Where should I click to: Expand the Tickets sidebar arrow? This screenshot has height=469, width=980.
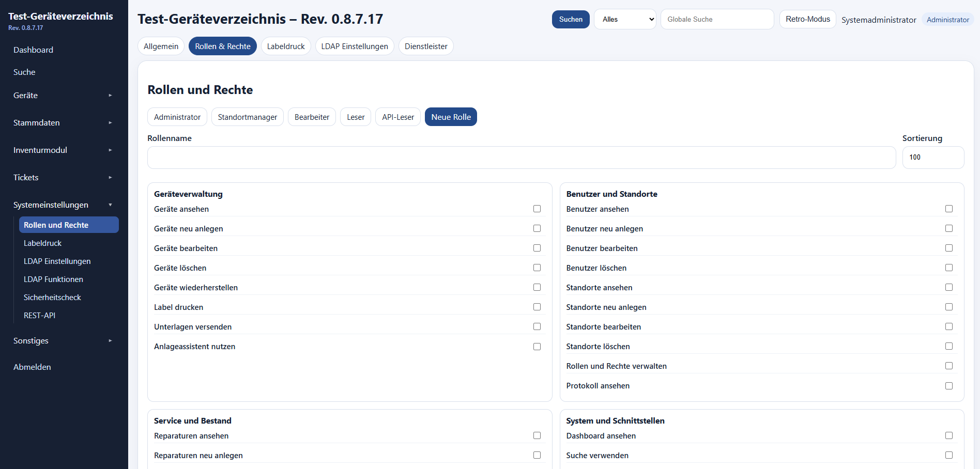click(x=110, y=178)
